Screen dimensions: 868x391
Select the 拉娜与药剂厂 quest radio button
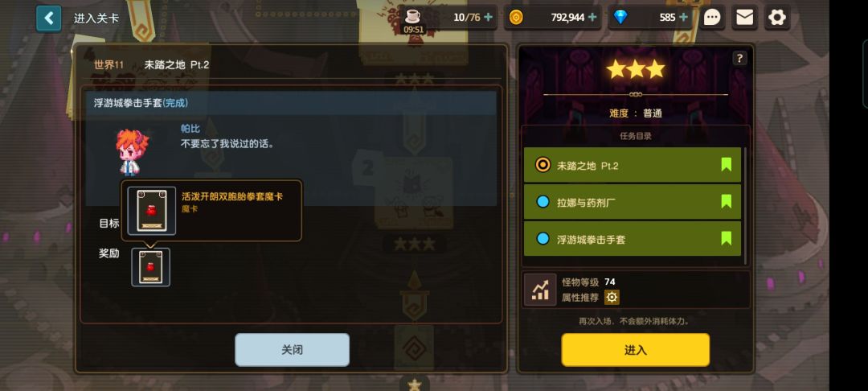(x=543, y=202)
